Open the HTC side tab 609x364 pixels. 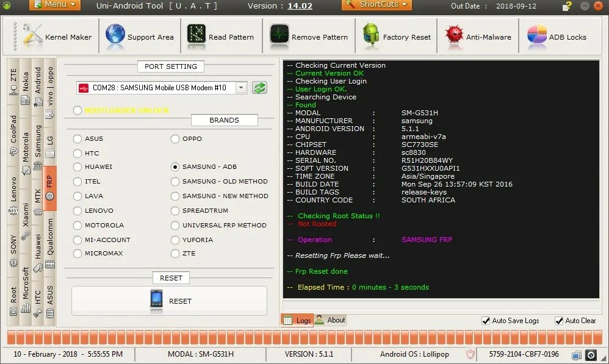coord(38,302)
